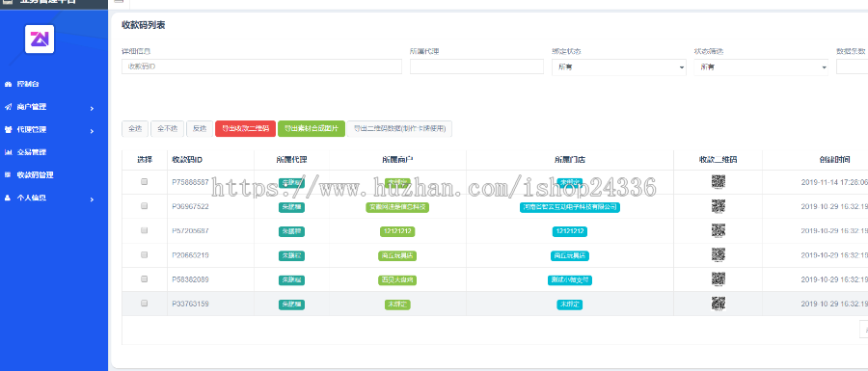Screen dimensions: 868x371
Task: Open the QR code for P36967522
Action: (x=718, y=206)
